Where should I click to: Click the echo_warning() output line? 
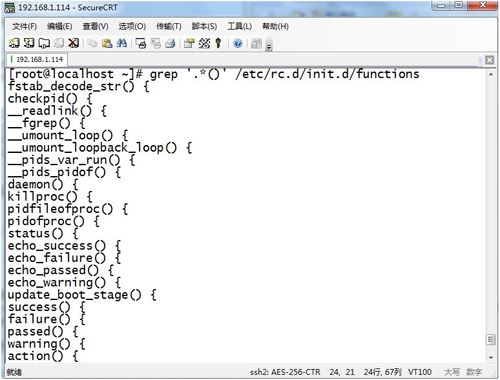click(64, 283)
